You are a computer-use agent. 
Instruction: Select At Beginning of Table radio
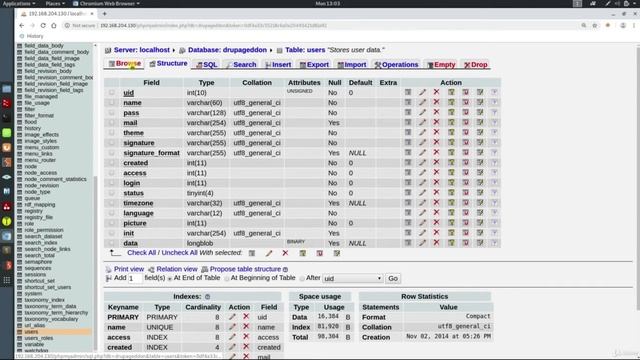[x=227, y=278]
